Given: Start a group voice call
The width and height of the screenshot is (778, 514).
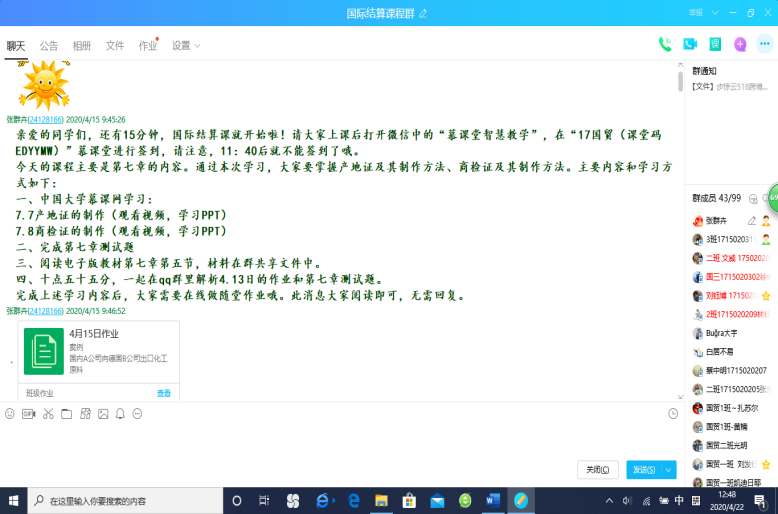Looking at the screenshot, I should tap(665, 44).
